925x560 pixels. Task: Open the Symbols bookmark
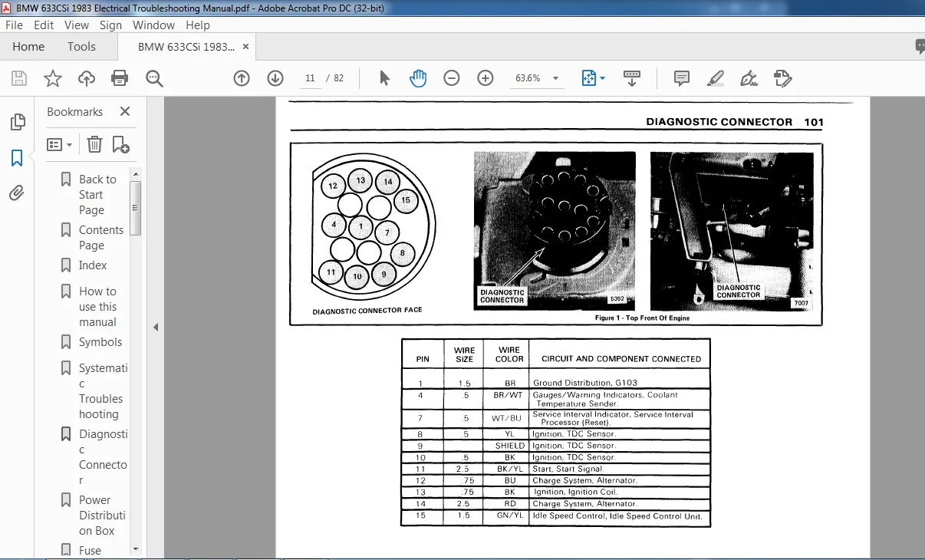(x=100, y=342)
